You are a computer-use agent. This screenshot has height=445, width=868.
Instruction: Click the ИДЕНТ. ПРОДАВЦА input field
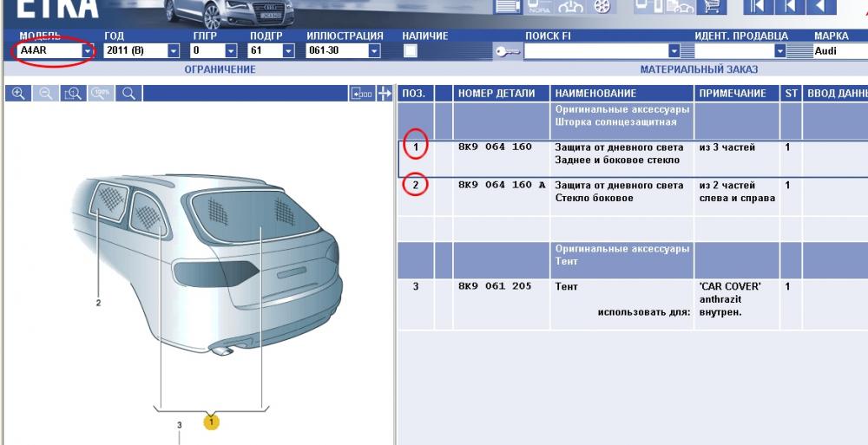click(734, 51)
